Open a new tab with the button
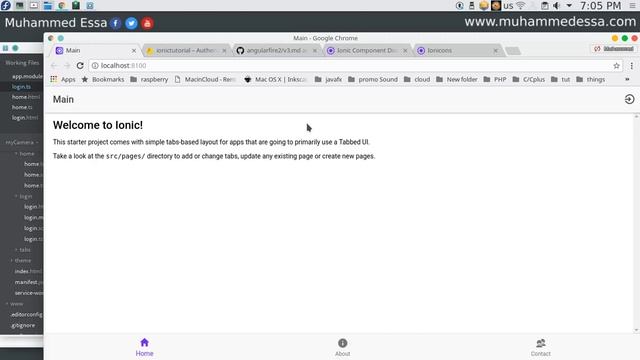The image size is (640, 360). click(x=513, y=51)
